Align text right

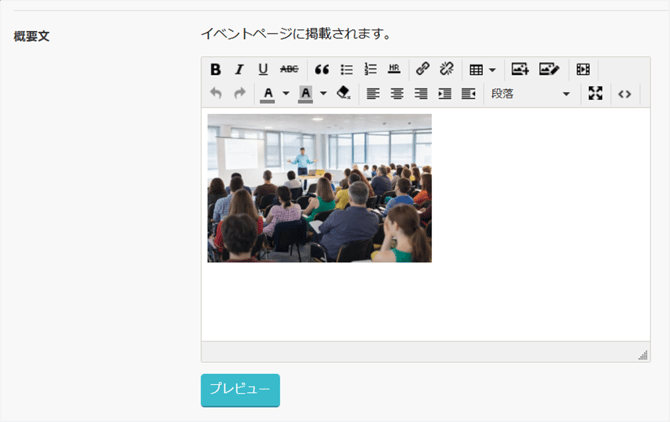click(421, 94)
